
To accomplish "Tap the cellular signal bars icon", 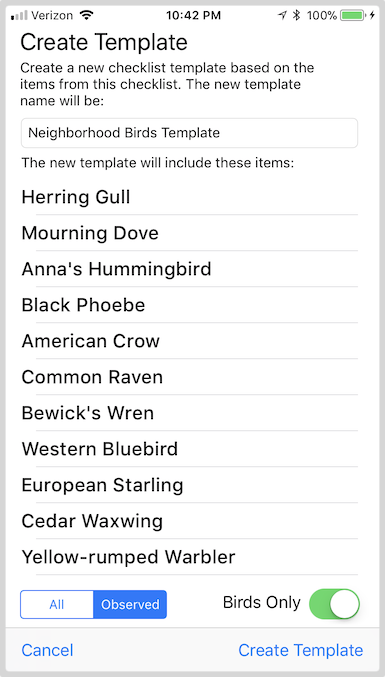I will click(x=19, y=16).
